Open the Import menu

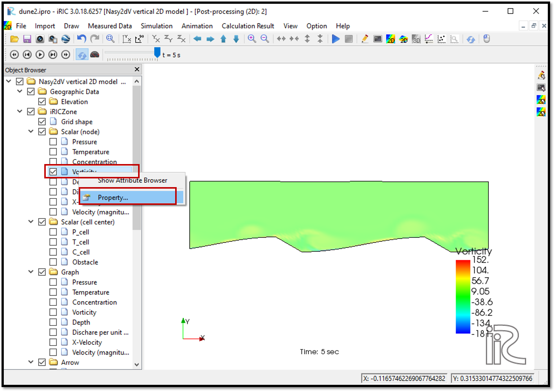click(45, 26)
